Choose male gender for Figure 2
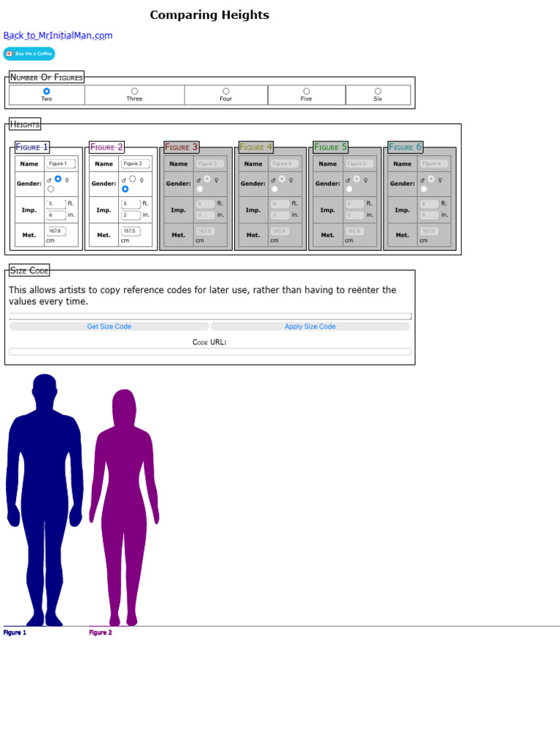This screenshot has width=560, height=747. click(133, 179)
